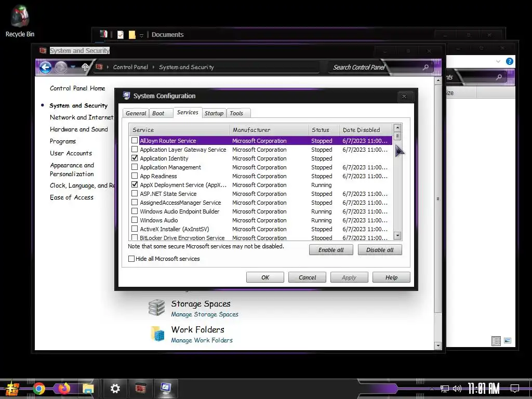The image size is (532, 399).
Task: Open Settings gear on the taskbar
Action: (x=115, y=389)
